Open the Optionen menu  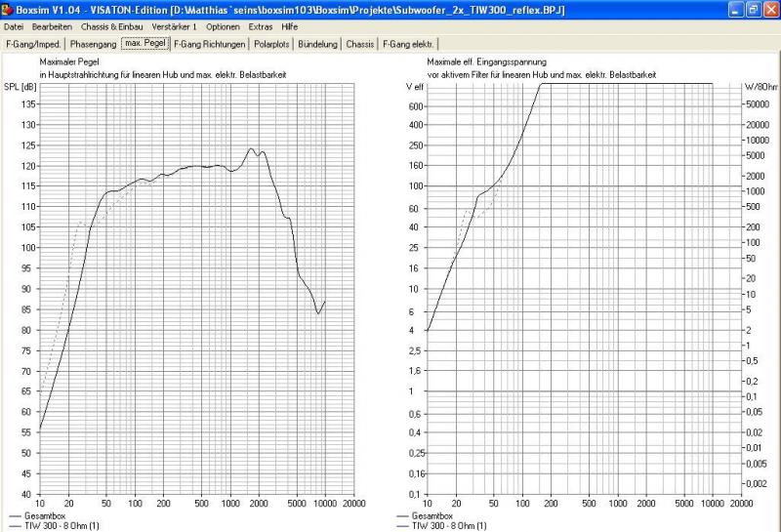[x=223, y=27]
